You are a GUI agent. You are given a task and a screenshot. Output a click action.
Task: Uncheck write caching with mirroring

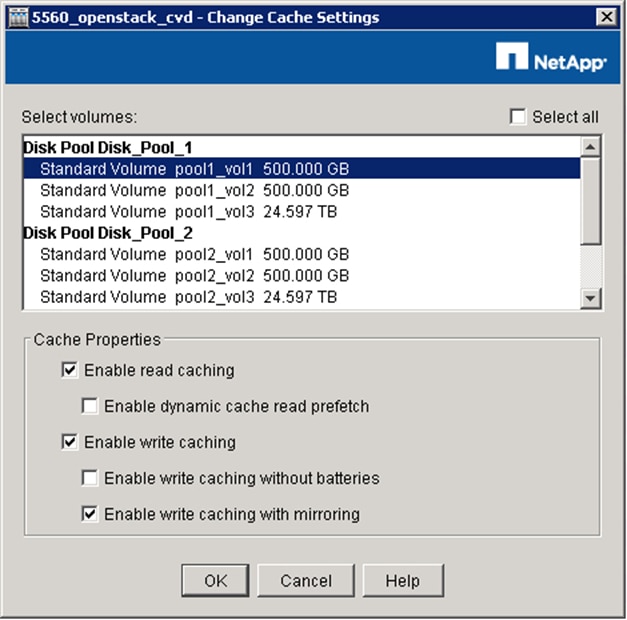coord(90,514)
